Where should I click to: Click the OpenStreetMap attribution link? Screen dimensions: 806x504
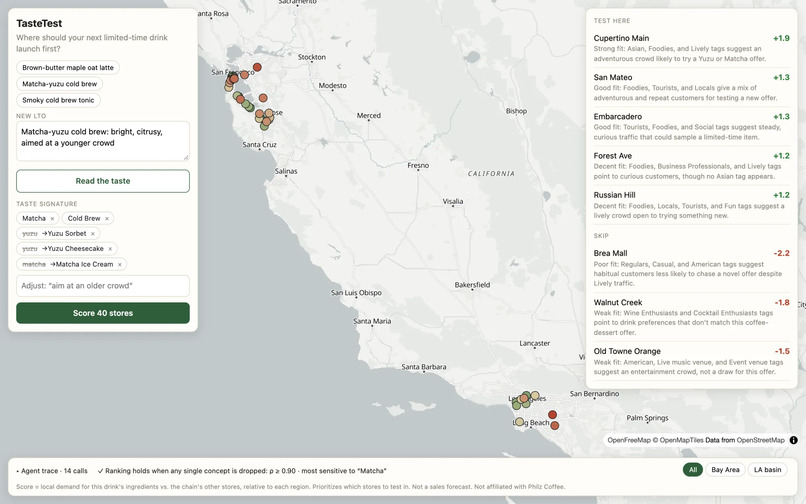tap(760, 440)
